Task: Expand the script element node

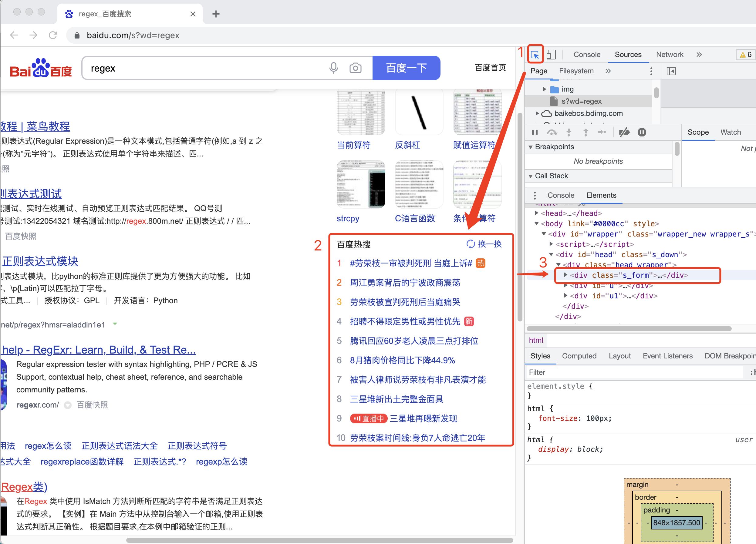Action: 551,244
